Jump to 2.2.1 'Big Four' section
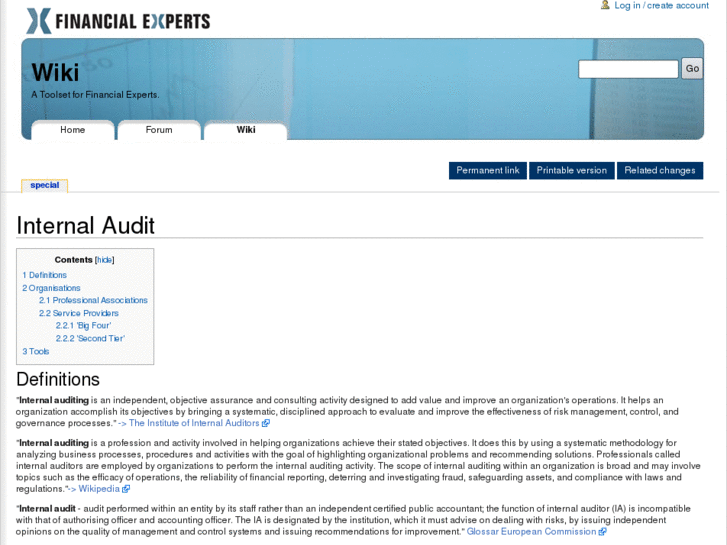Image resolution: width=727 pixels, height=545 pixels. click(83, 326)
